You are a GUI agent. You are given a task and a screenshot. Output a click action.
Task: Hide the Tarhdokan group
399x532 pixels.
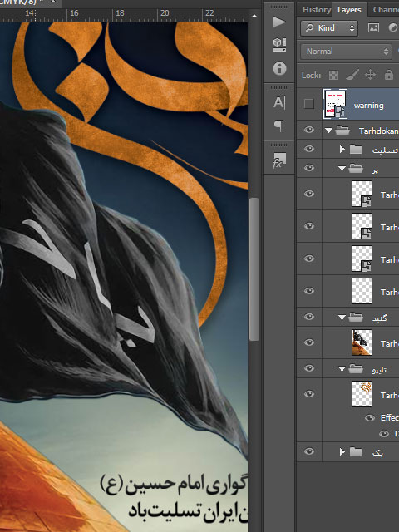point(308,130)
